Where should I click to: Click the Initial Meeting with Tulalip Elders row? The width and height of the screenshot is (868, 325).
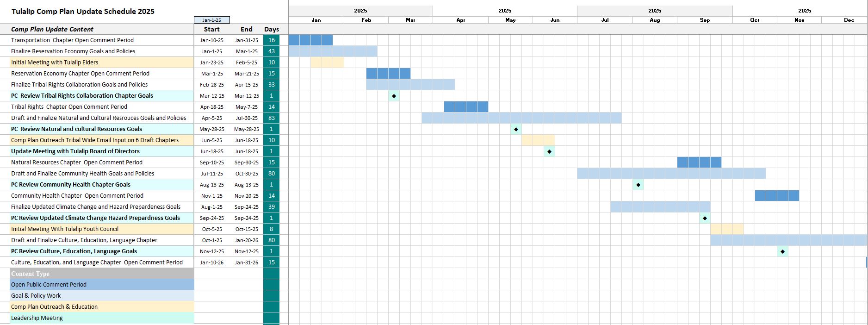(x=102, y=62)
